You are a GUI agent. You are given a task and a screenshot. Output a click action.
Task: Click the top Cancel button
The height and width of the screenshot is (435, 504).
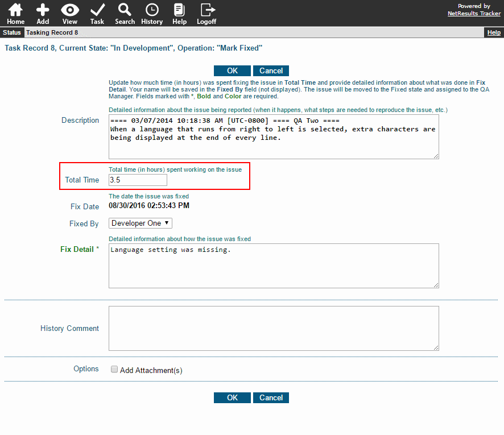coord(271,71)
